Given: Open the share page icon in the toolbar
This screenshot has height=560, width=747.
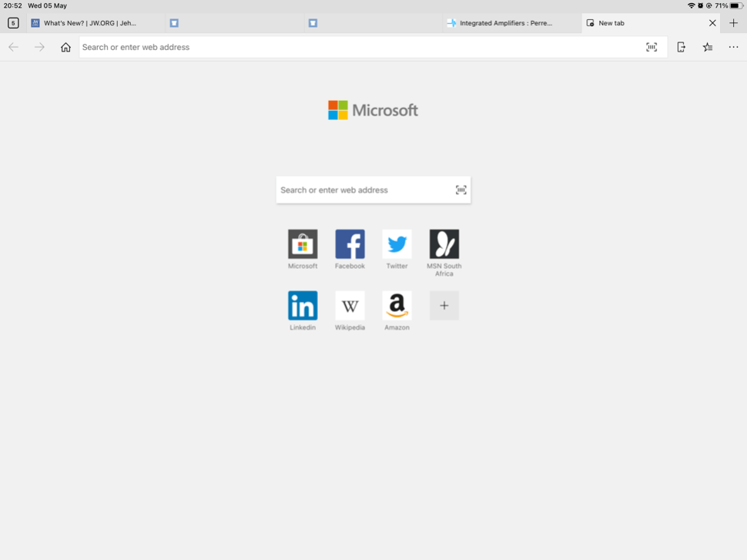Looking at the screenshot, I should click(x=682, y=47).
